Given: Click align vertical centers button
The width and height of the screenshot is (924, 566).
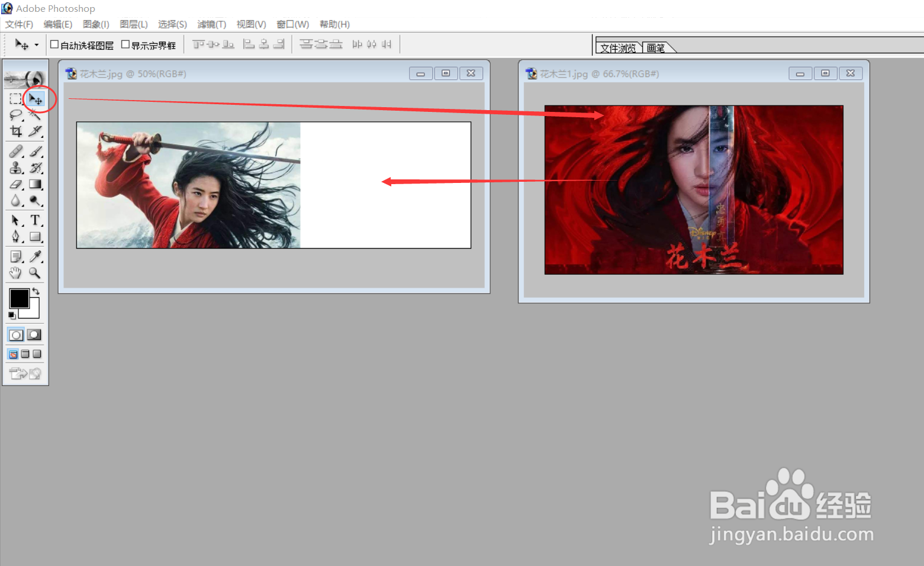Looking at the screenshot, I should click(213, 44).
